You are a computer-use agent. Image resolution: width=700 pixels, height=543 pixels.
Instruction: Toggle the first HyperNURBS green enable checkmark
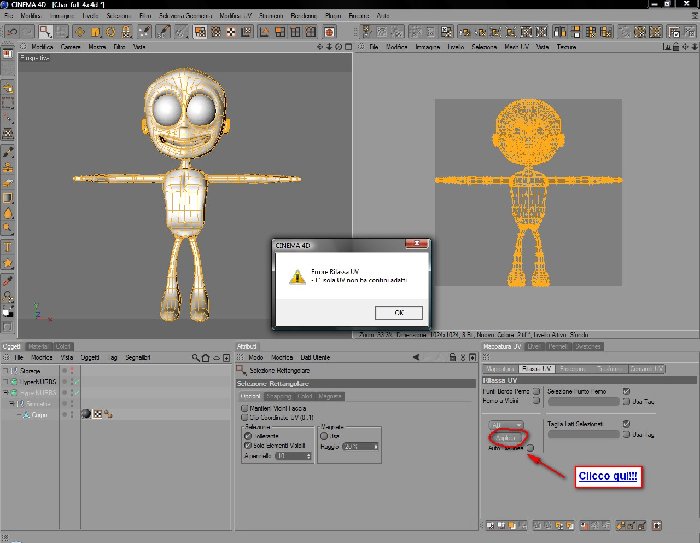(76, 382)
